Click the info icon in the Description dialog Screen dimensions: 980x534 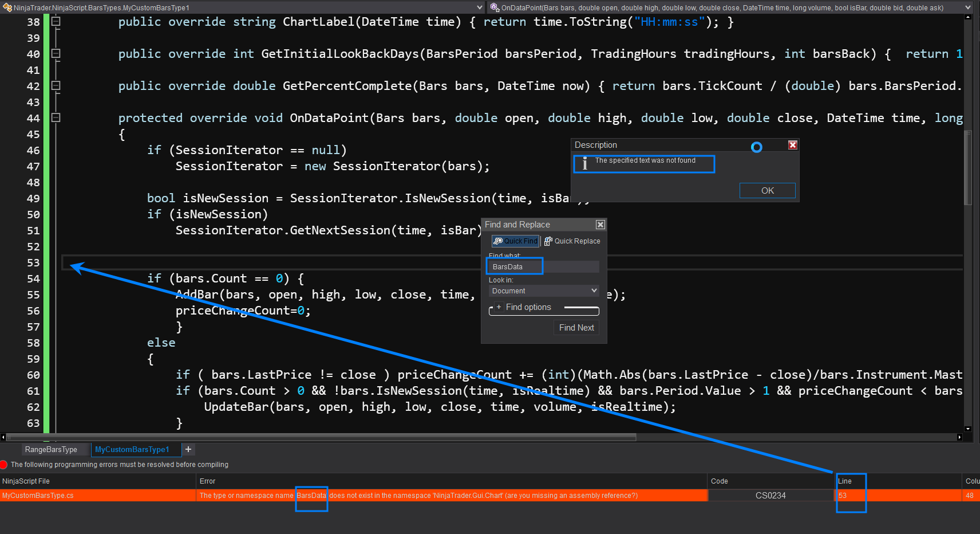(x=584, y=163)
